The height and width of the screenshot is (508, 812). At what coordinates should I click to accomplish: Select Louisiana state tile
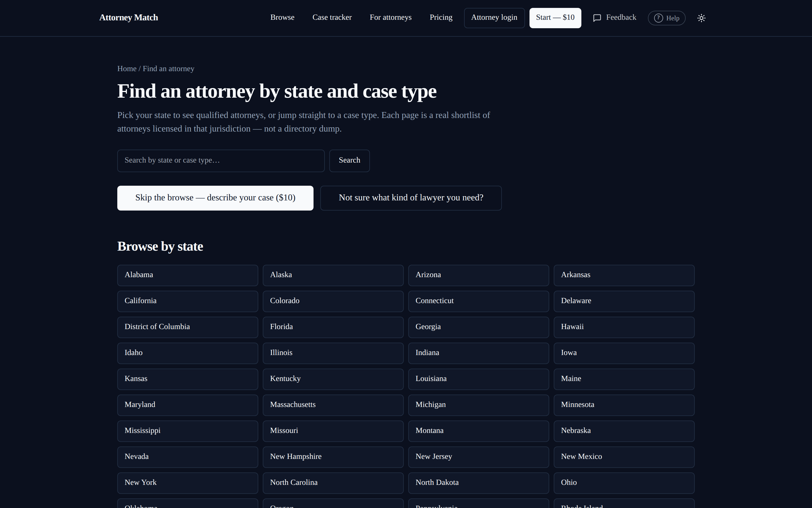tap(478, 379)
